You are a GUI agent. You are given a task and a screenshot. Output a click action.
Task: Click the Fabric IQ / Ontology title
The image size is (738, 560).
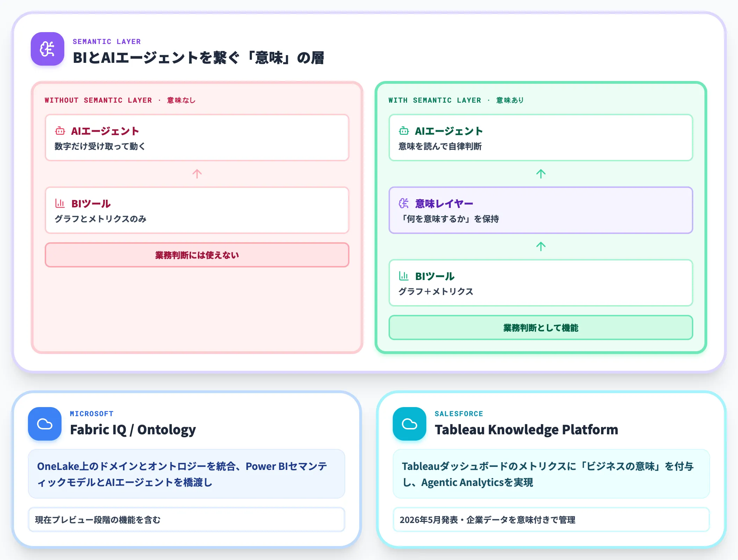(133, 430)
